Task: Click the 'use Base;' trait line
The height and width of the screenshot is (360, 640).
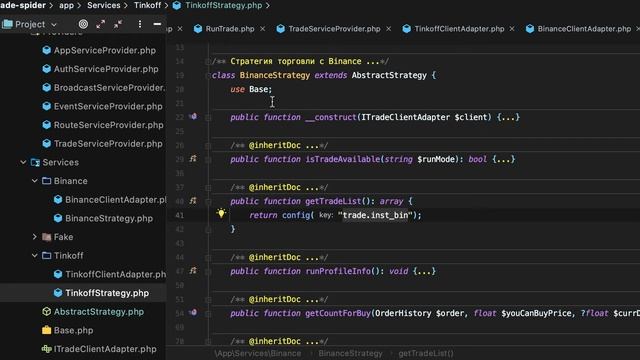Action: 251,89
